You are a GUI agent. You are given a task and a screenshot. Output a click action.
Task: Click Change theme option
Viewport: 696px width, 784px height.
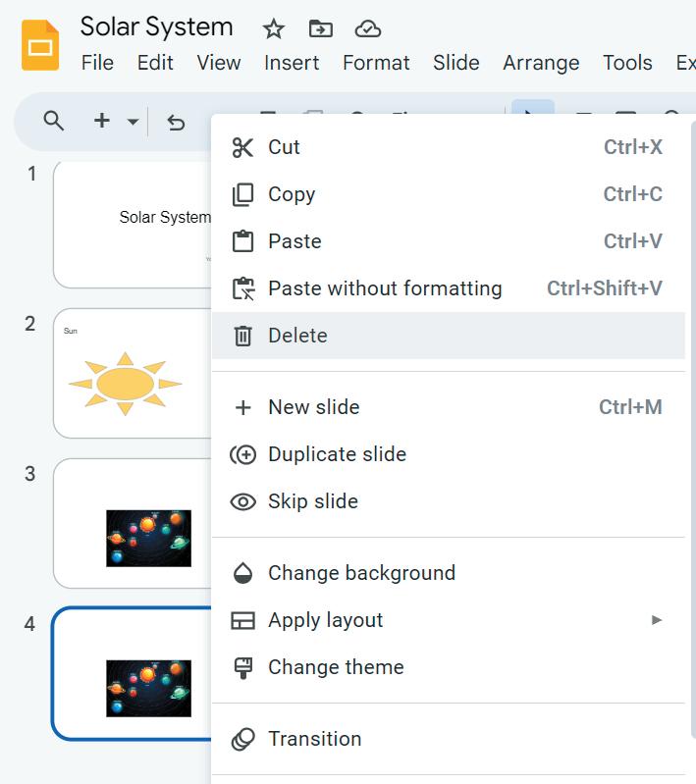pyautogui.click(x=336, y=667)
